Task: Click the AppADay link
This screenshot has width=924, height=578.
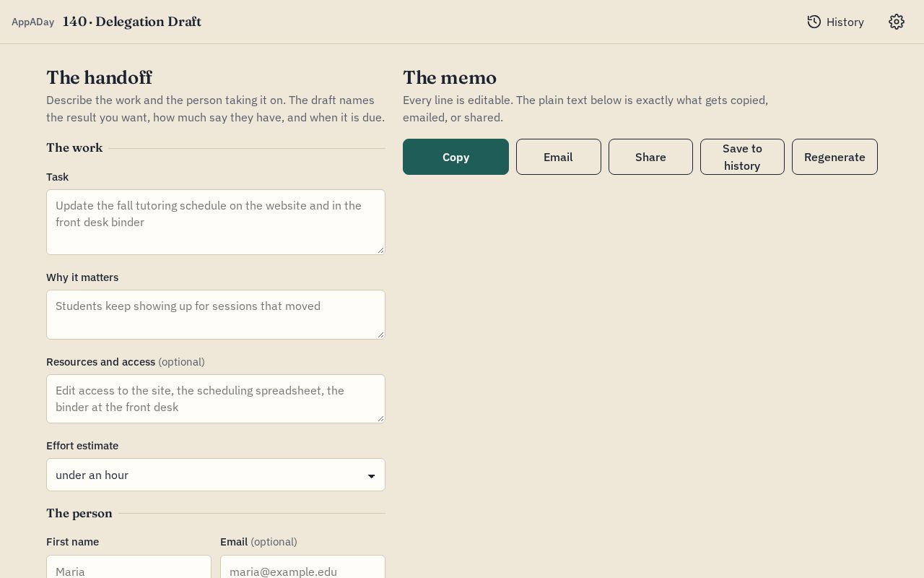Action: (32, 22)
